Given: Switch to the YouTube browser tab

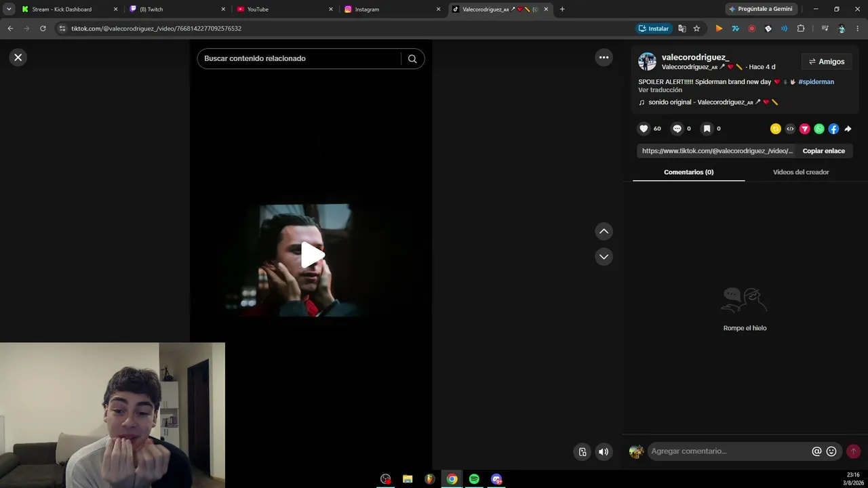Looking at the screenshot, I should [x=285, y=9].
